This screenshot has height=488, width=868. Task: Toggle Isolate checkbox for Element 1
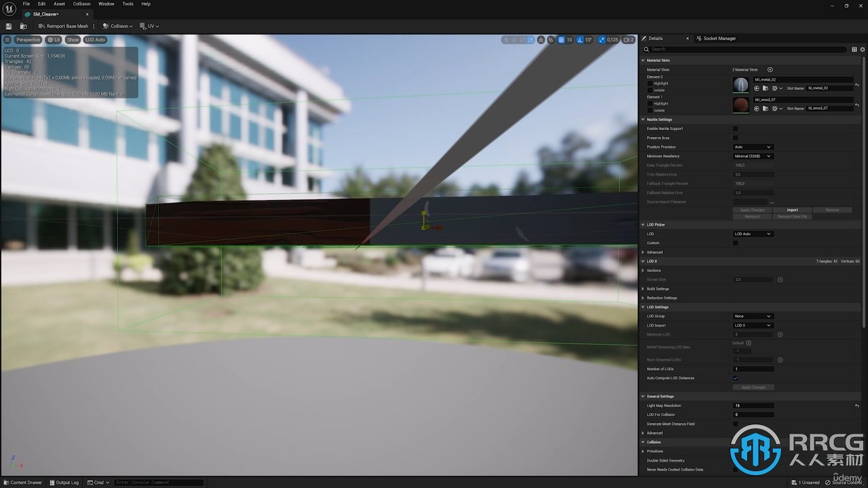(x=650, y=110)
